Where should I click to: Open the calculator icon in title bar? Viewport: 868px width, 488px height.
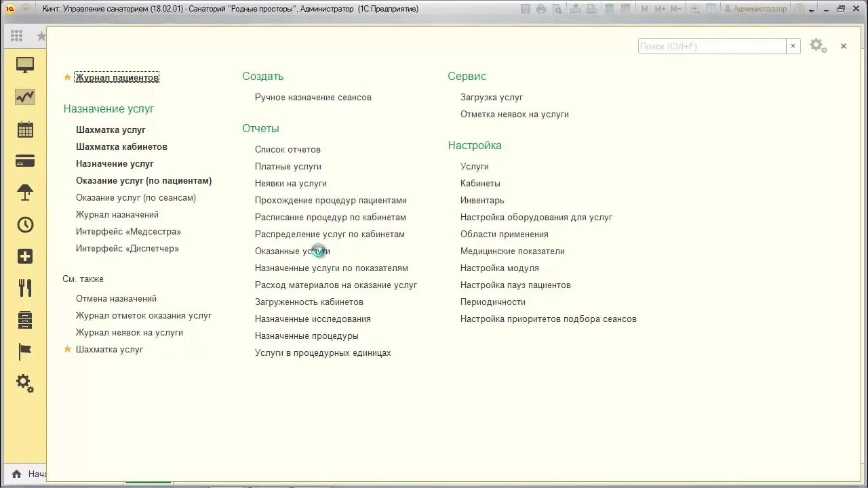[609, 9]
